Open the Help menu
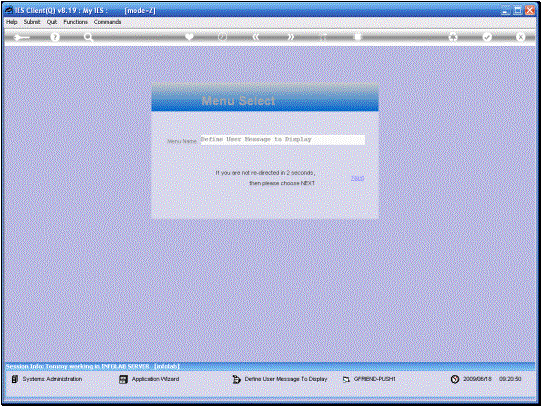 (x=11, y=22)
